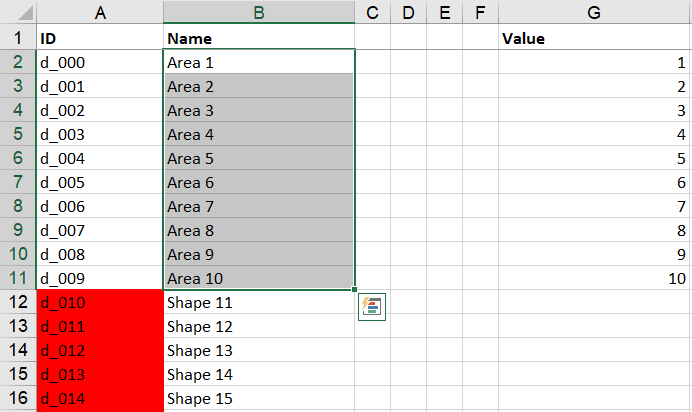Click the Value header cell
This screenshot has width=692, height=412.
594,38
